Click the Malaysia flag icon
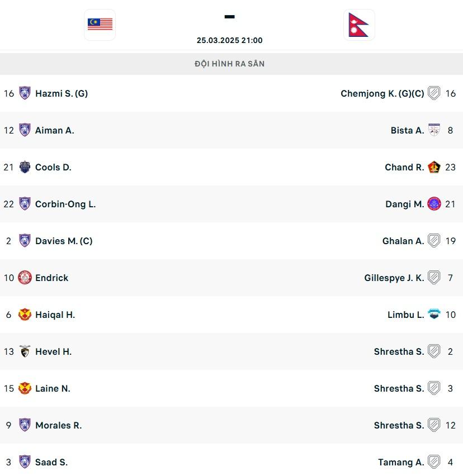 coord(100,25)
